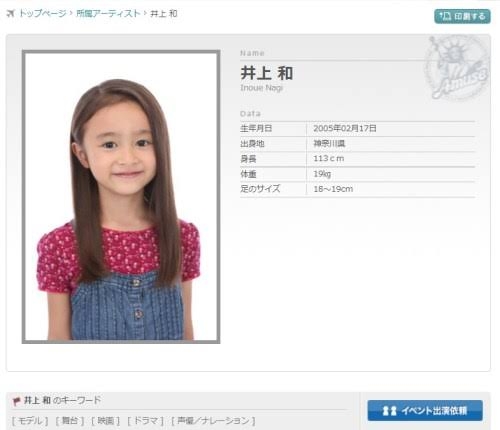This screenshot has width=500, height=430.
Task: Select the モデル keyword link
Action: [30, 421]
